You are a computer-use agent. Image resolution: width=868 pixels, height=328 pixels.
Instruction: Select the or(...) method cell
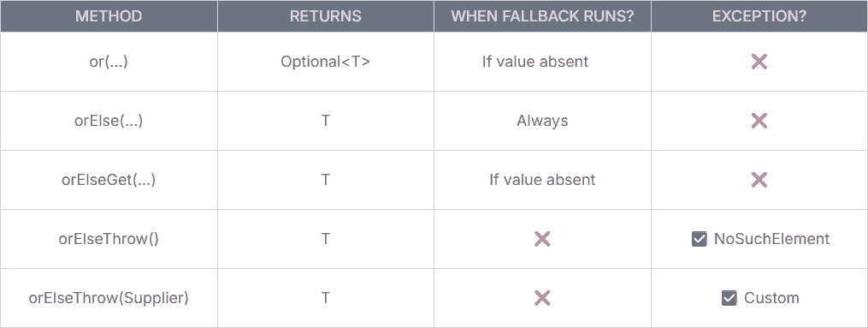pos(109,62)
